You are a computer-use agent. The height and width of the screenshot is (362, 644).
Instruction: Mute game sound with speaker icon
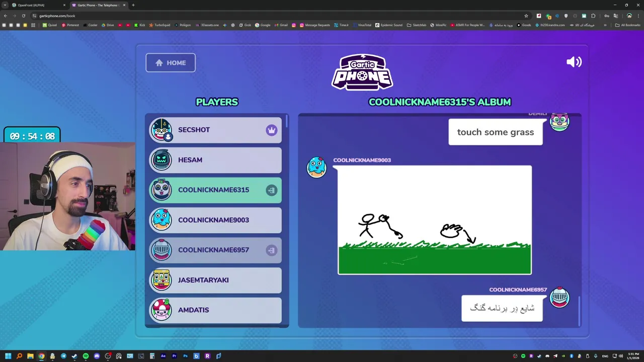point(574,62)
